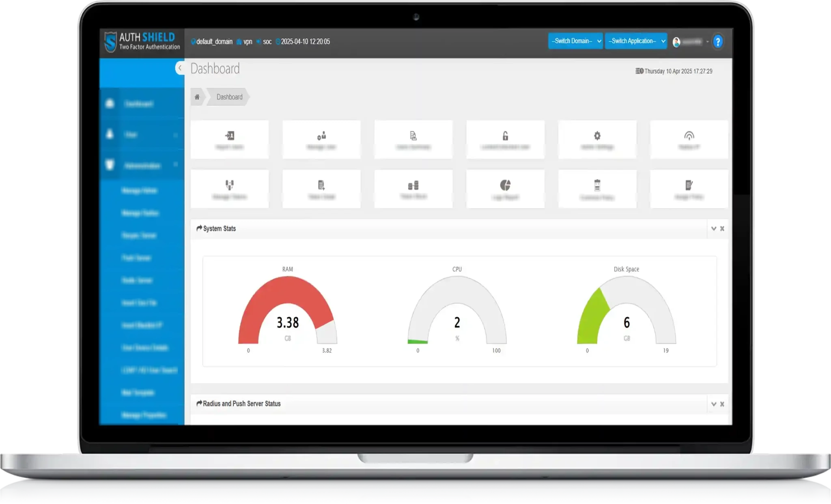
Task: Collapse the System Stats panel chevron
Action: click(x=713, y=228)
